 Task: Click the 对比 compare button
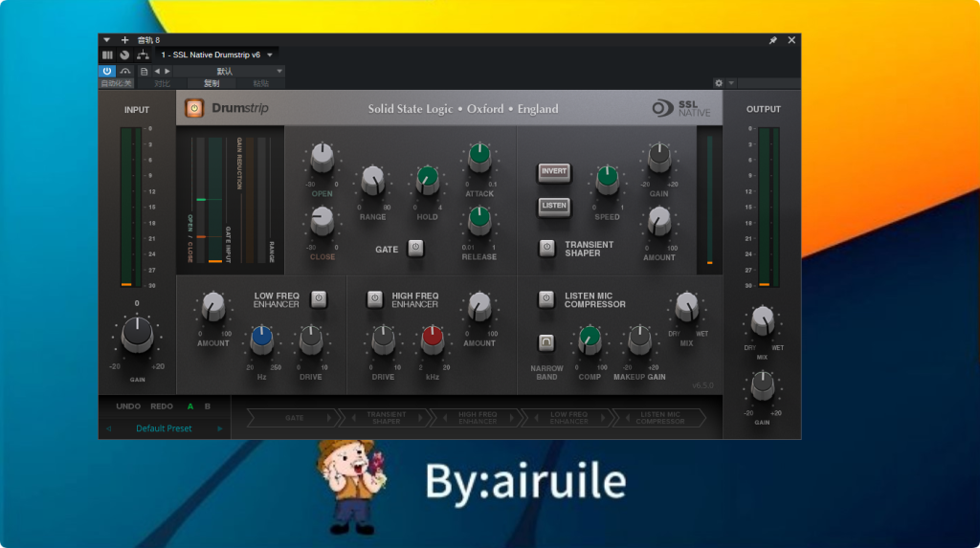coord(162,83)
